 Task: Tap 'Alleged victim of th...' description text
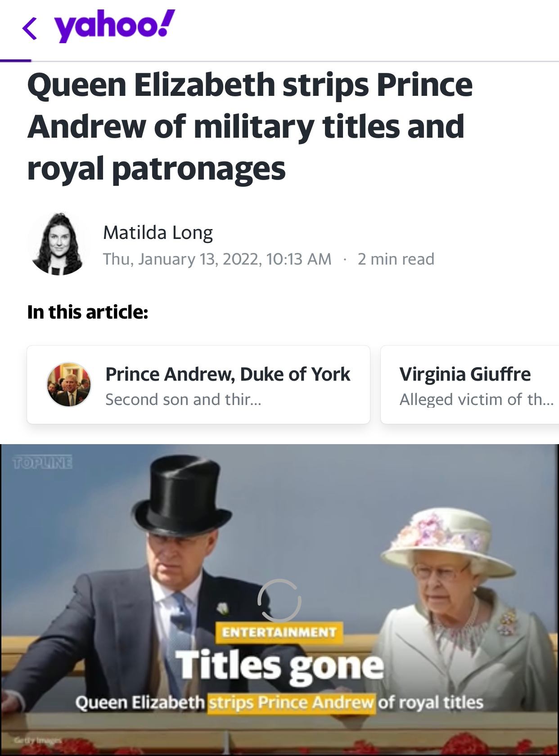(477, 399)
